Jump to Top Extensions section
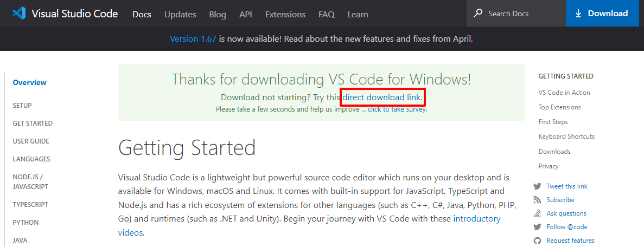 pos(560,107)
